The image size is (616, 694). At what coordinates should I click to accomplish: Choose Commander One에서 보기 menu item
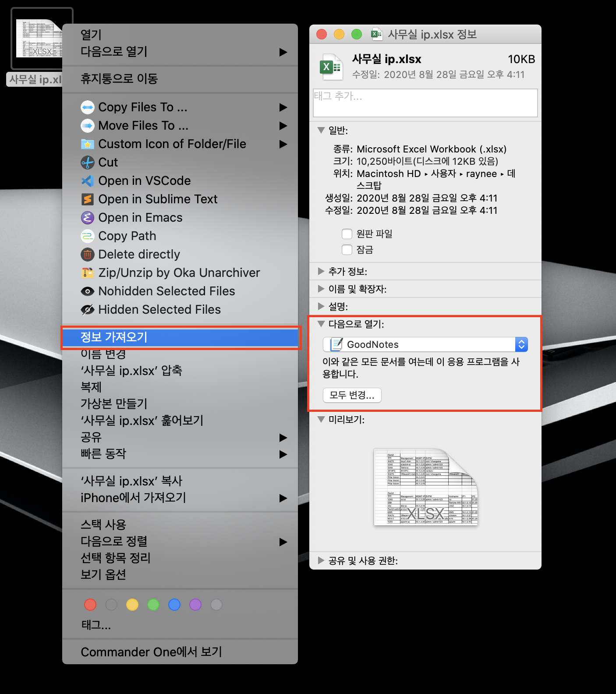click(x=180, y=652)
